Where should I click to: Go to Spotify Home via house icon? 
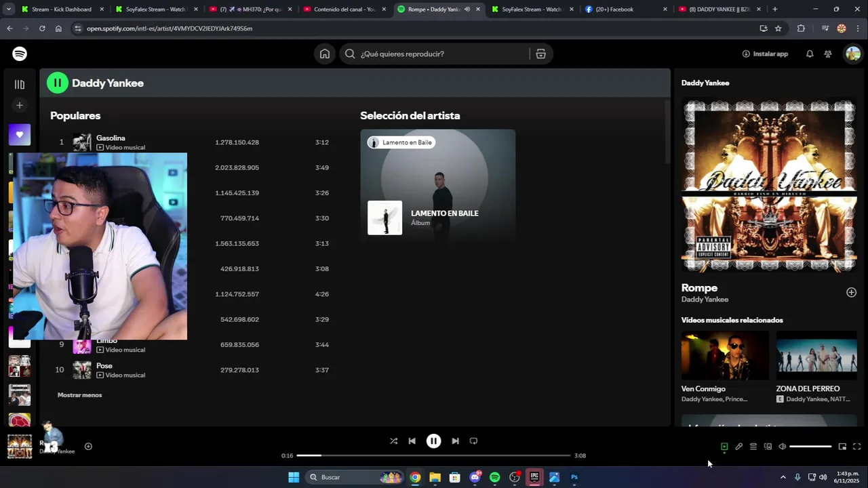pos(325,54)
